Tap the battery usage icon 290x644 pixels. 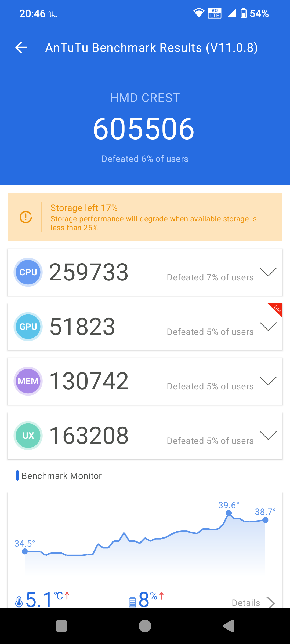(x=132, y=602)
